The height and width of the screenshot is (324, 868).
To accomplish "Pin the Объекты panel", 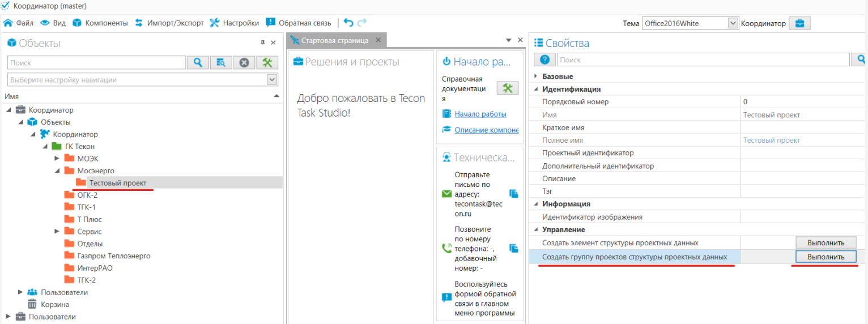I will (x=262, y=43).
